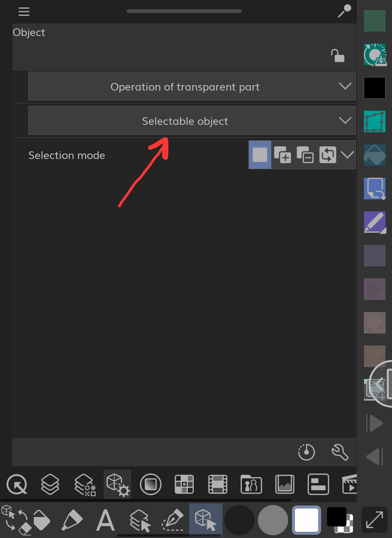Image resolution: width=392 pixels, height=538 pixels.
Task: Select the Text tool (letter A)
Action: (x=105, y=520)
